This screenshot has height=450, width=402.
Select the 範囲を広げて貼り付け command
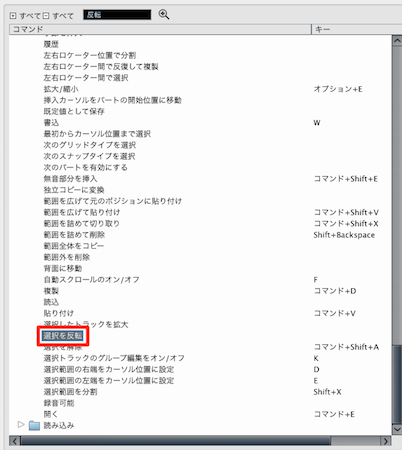point(82,212)
